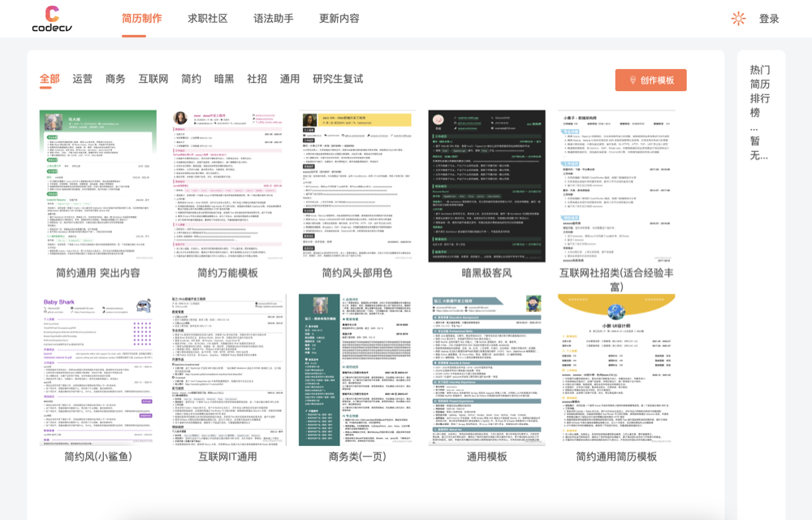
Task: Open the 简历制作 nav tab
Action: pyautogui.click(x=142, y=19)
